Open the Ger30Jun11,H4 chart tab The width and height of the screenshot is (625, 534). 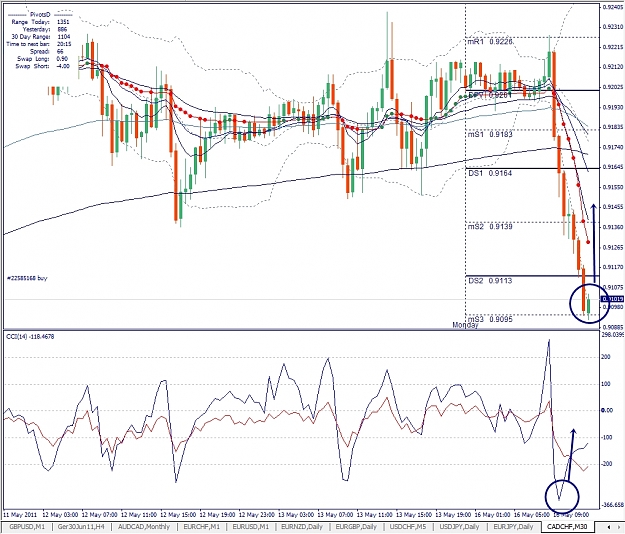coord(81,527)
